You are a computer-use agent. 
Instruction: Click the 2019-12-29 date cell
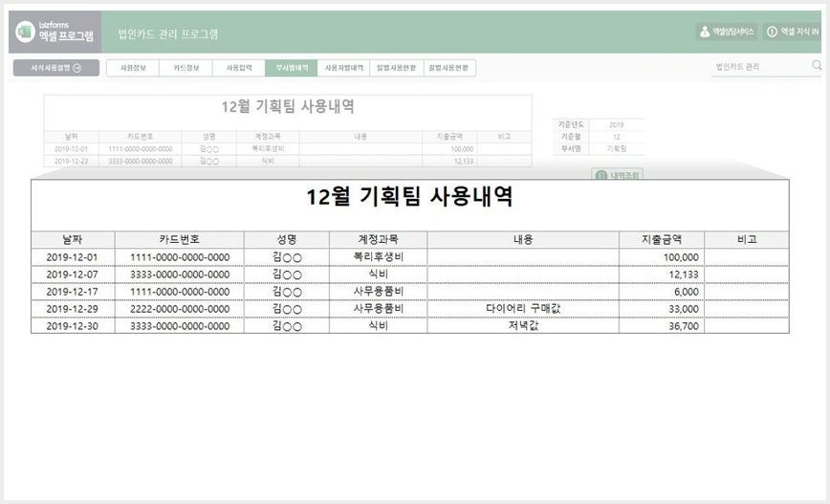click(73, 309)
